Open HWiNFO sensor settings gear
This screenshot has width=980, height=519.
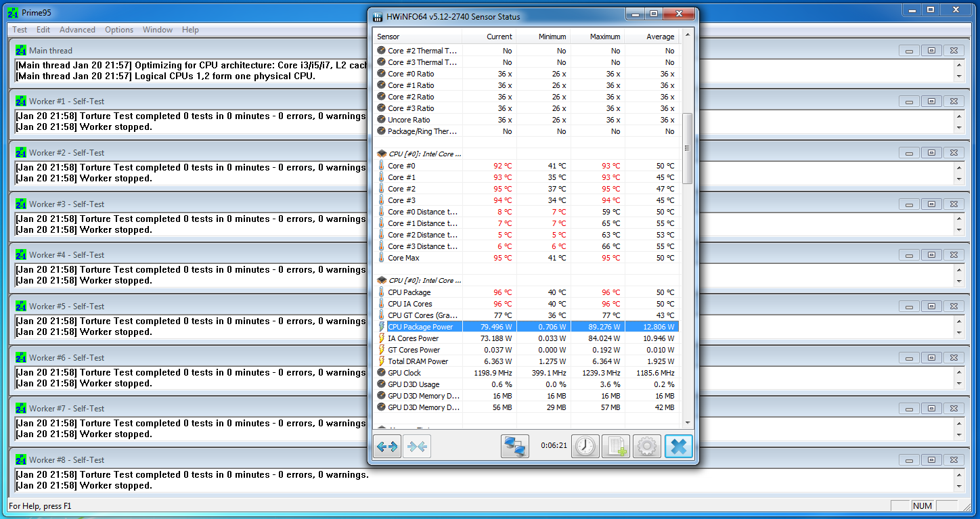(x=646, y=447)
